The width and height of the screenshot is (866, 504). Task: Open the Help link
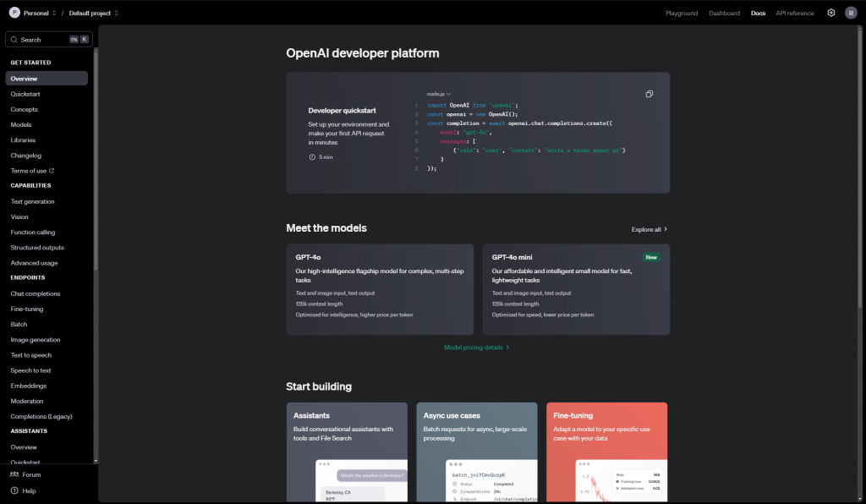tap(23, 490)
